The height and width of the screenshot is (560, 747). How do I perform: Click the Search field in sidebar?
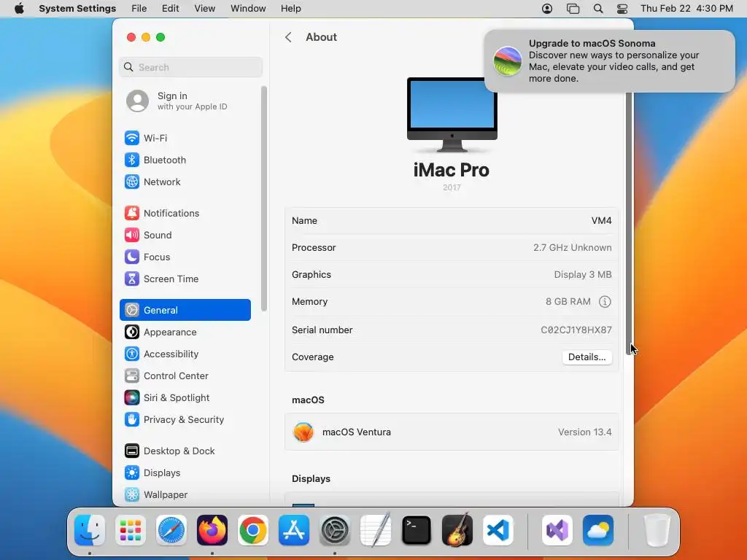point(190,67)
